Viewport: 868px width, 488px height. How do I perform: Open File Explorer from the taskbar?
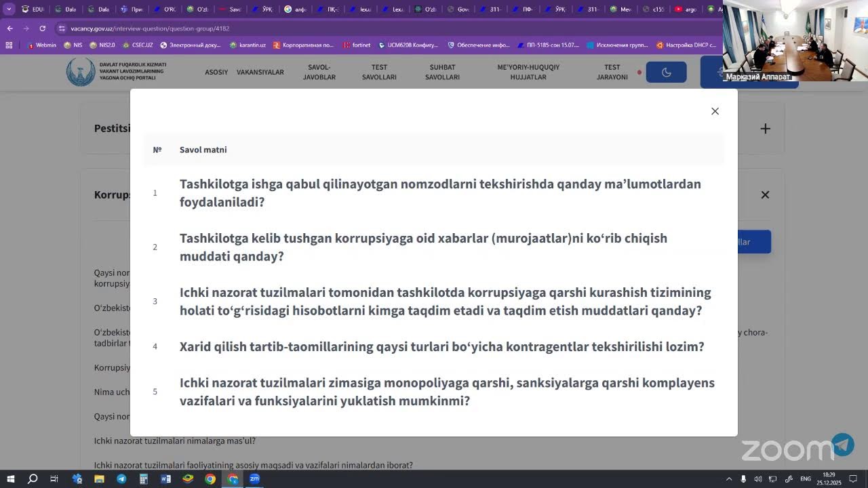[x=99, y=479]
